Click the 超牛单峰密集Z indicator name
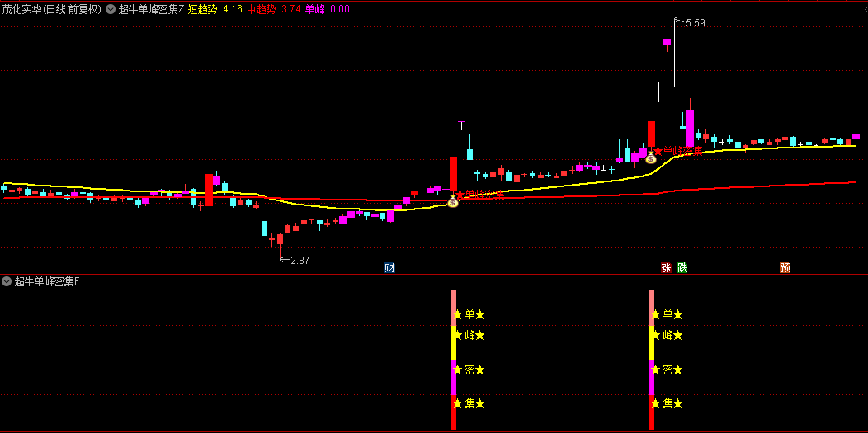 (151, 9)
